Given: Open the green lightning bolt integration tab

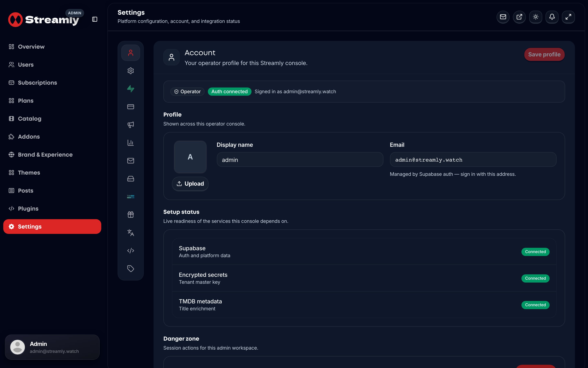Looking at the screenshot, I should (130, 89).
